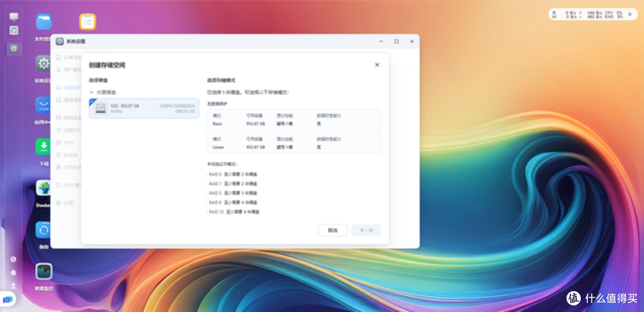Select SSH in the settings sidebar

pyautogui.click(x=68, y=142)
